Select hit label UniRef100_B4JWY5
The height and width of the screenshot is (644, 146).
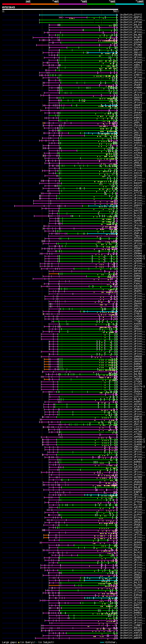131,37
